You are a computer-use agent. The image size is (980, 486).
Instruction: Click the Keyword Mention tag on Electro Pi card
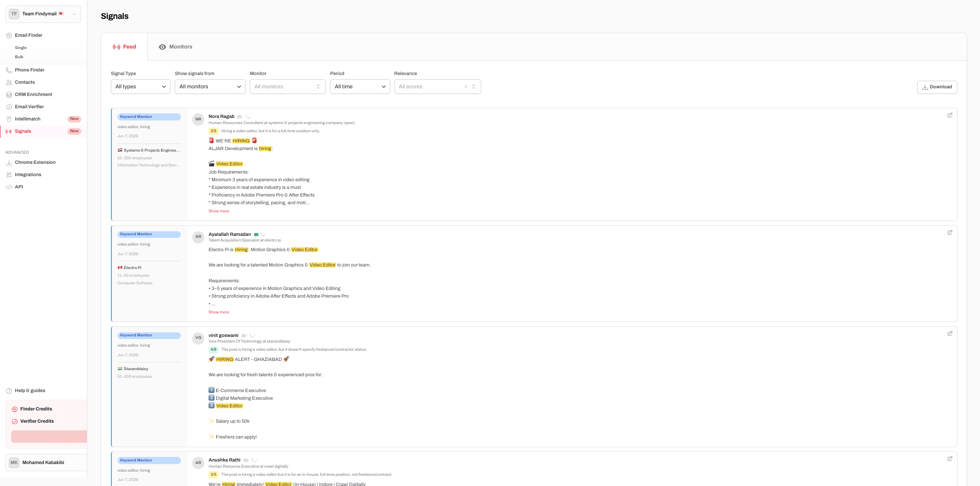[x=149, y=234]
